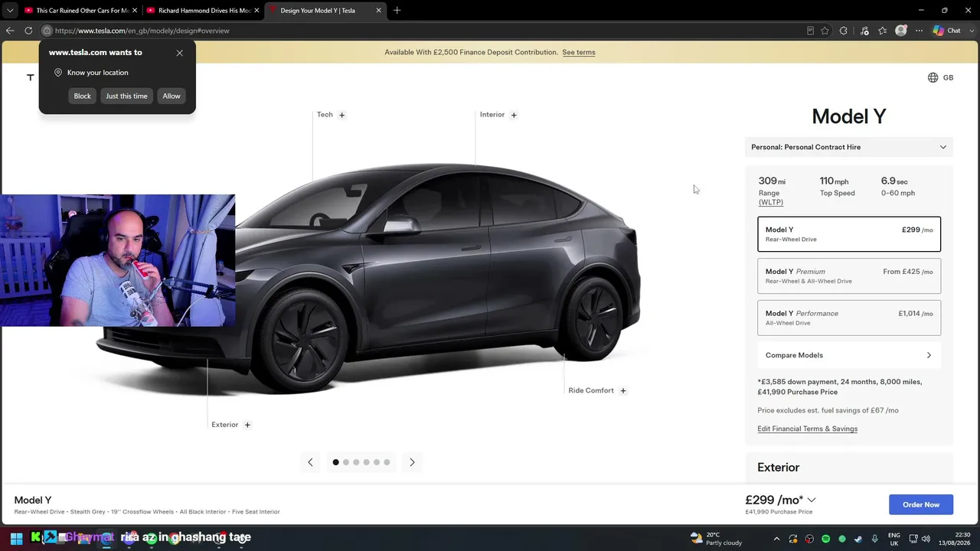Open the favourites list icon
980x551 pixels.
coord(883,31)
